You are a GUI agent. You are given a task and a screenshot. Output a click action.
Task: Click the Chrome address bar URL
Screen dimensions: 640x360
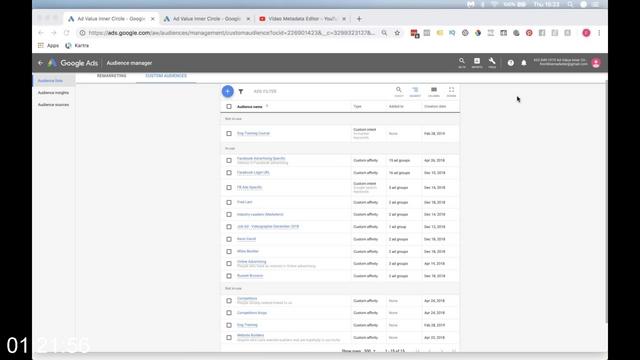pos(231,33)
